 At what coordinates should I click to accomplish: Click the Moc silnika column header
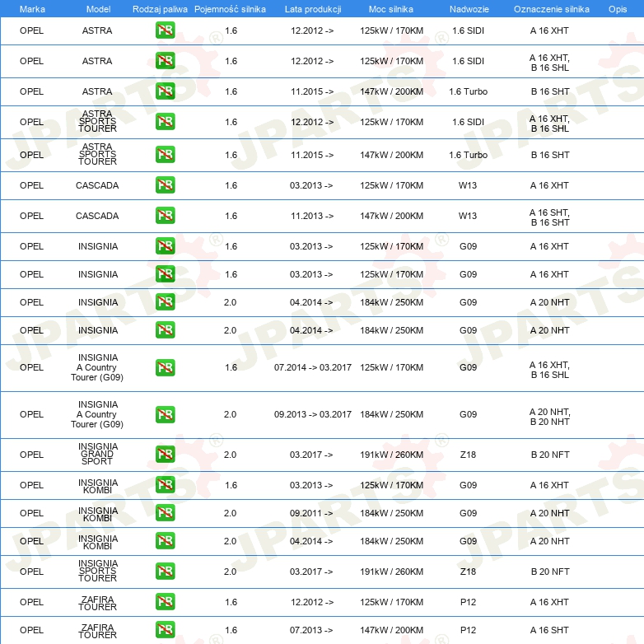tap(391, 9)
